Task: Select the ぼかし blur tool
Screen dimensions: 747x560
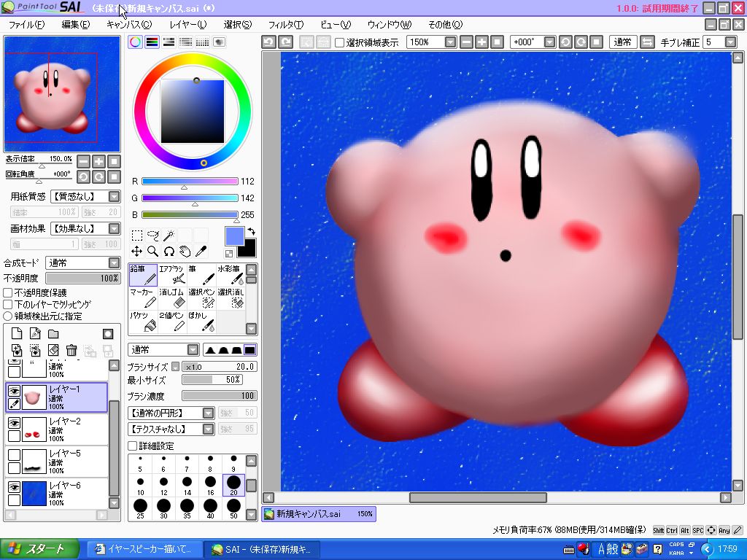Action: click(201, 322)
